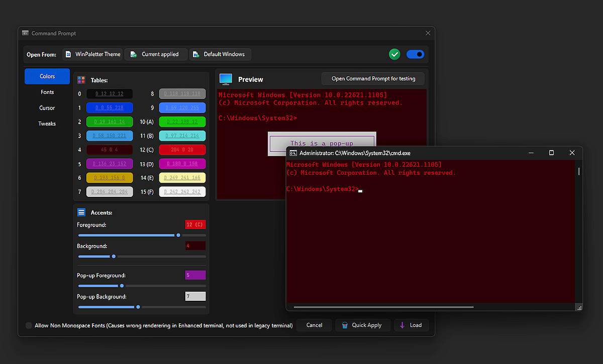
Task: Click the "Pop-up Background:" label
Action: (102, 297)
